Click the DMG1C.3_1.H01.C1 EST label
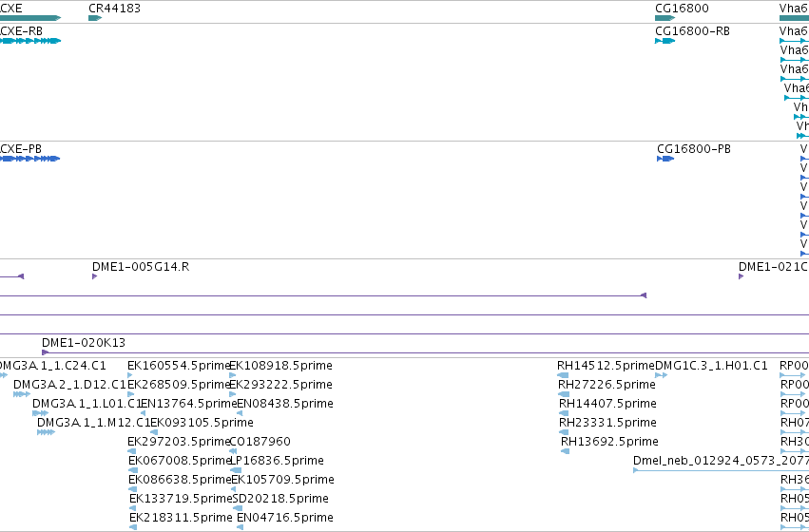This screenshot has width=809, height=532. point(711,366)
